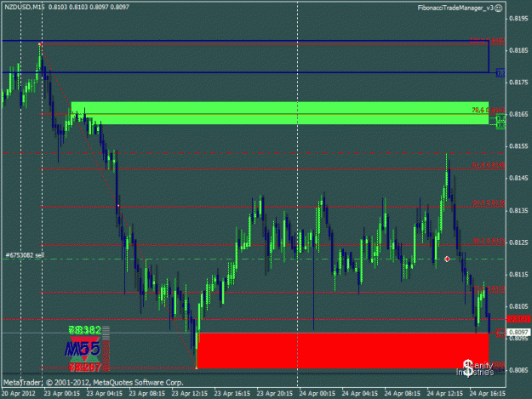The width and height of the screenshot is (532, 399).
Task: Click the FibonacciTradeManager_v3 expert label
Action: point(455,8)
